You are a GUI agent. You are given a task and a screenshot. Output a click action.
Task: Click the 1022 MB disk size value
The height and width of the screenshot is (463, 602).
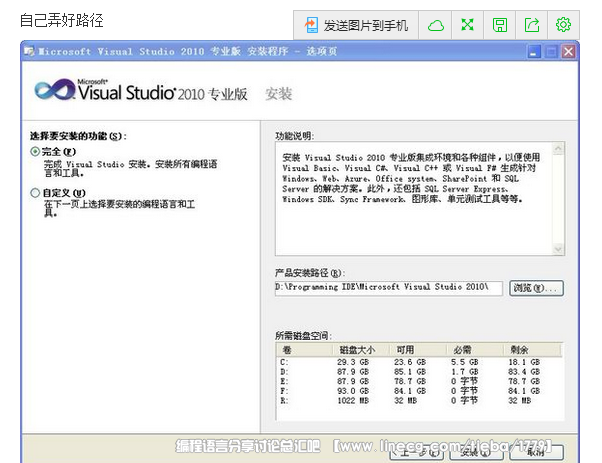tap(353, 400)
